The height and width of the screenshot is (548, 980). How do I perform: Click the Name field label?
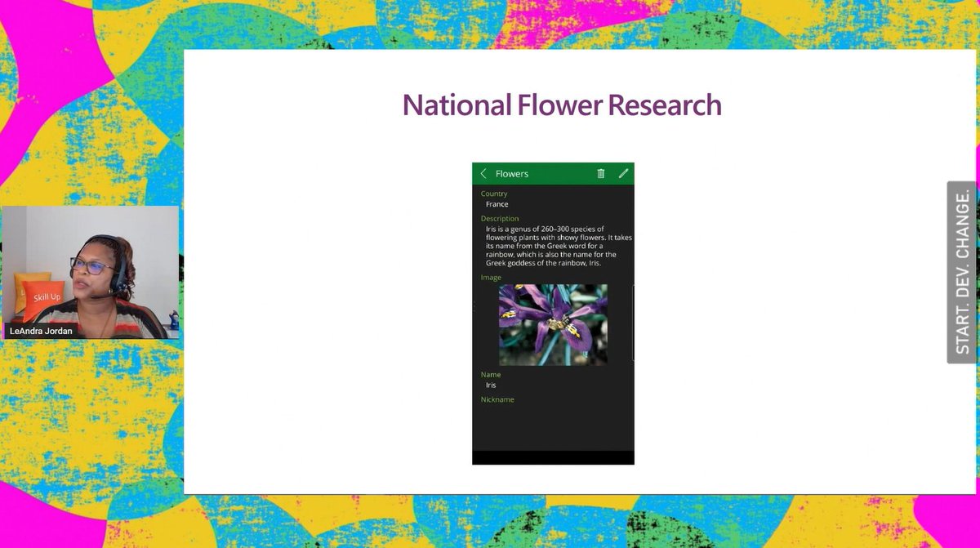[x=491, y=375]
